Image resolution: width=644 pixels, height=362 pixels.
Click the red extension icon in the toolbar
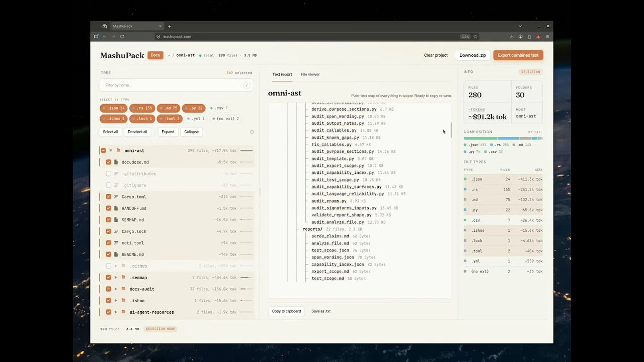(x=539, y=37)
